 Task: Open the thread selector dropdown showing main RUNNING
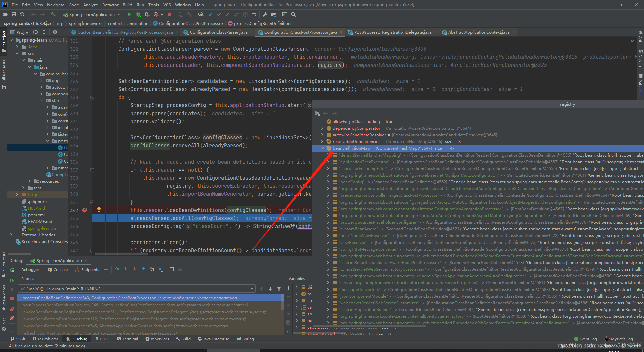click(137, 289)
